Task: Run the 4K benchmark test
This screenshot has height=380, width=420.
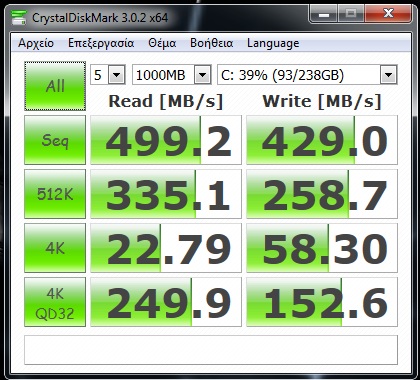Action: 55,248
